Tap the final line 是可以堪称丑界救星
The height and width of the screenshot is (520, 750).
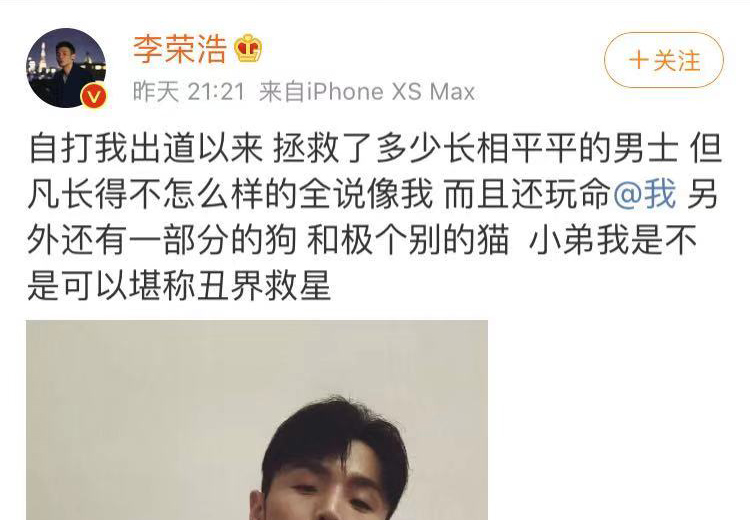(x=179, y=286)
